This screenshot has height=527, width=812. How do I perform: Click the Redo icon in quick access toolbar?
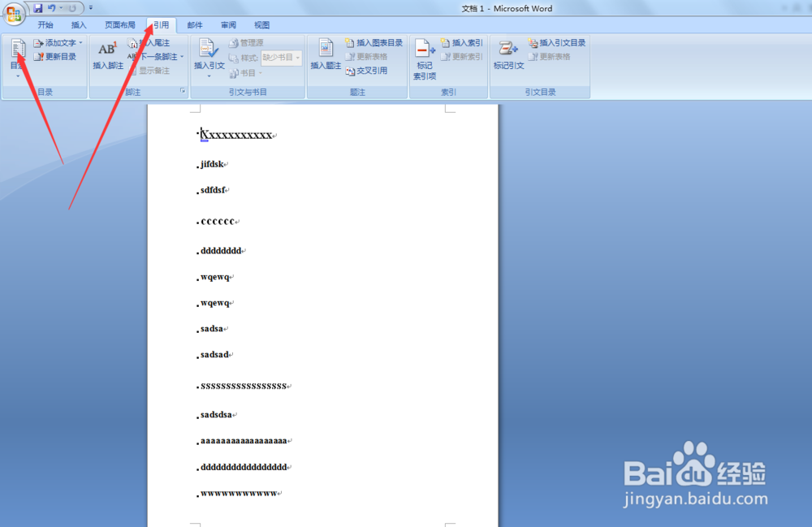72,8
